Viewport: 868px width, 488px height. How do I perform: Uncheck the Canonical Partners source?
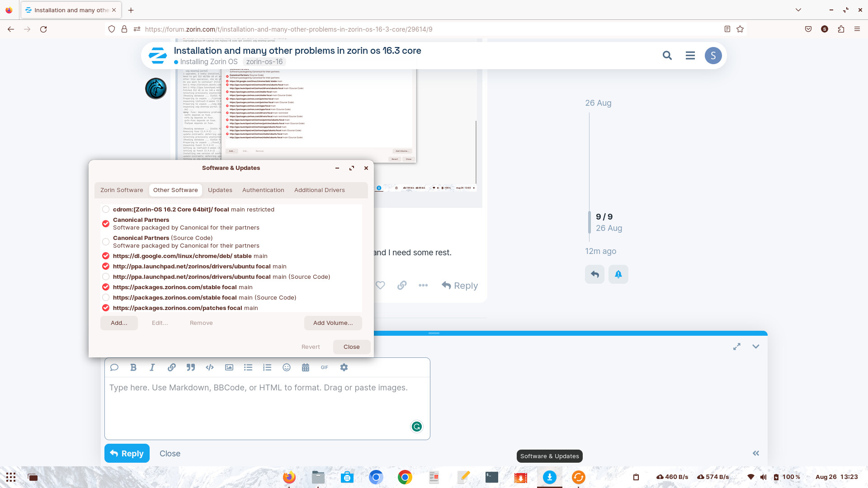106,224
